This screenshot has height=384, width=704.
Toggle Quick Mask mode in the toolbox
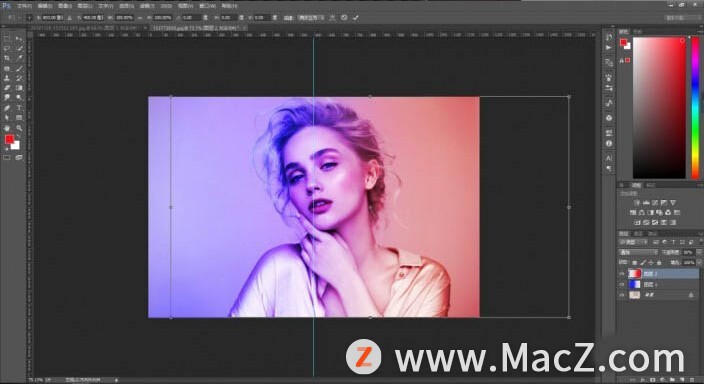point(7,158)
